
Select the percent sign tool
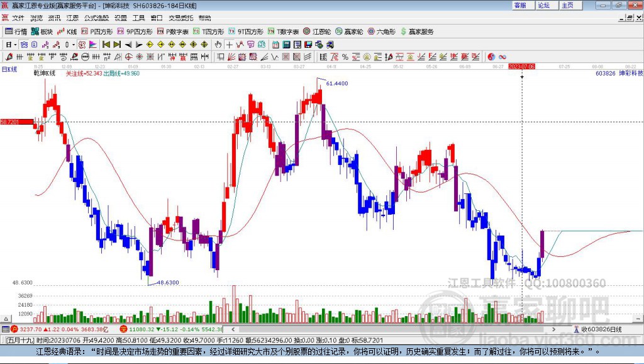click(x=345, y=57)
